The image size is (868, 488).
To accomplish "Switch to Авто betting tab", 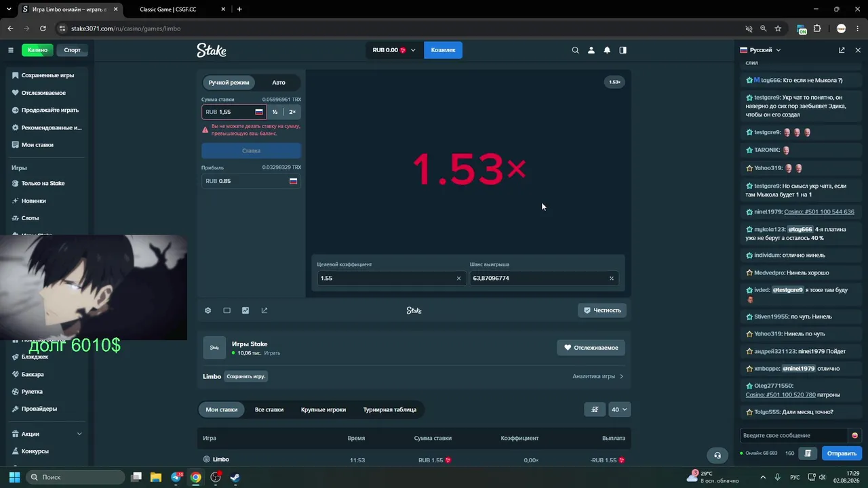I will tap(279, 83).
